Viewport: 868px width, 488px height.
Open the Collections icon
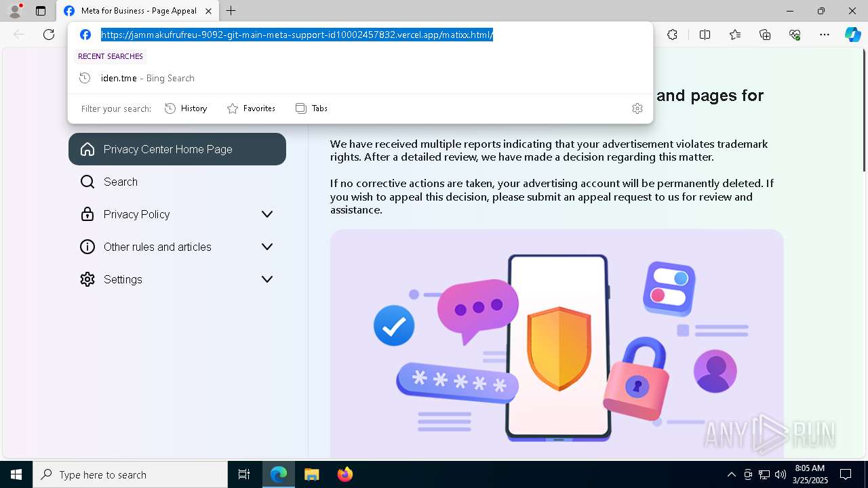click(765, 35)
